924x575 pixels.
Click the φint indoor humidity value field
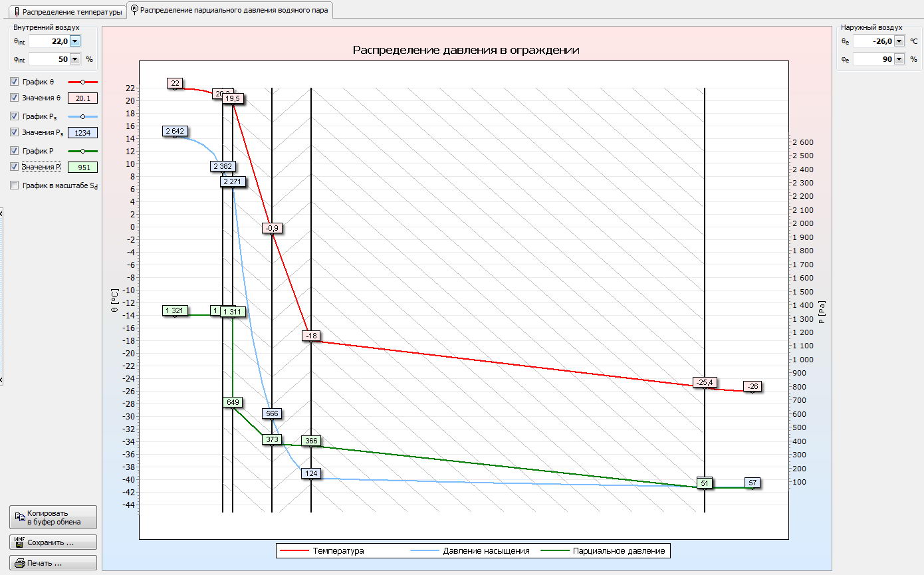pyautogui.click(x=49, y=59)
